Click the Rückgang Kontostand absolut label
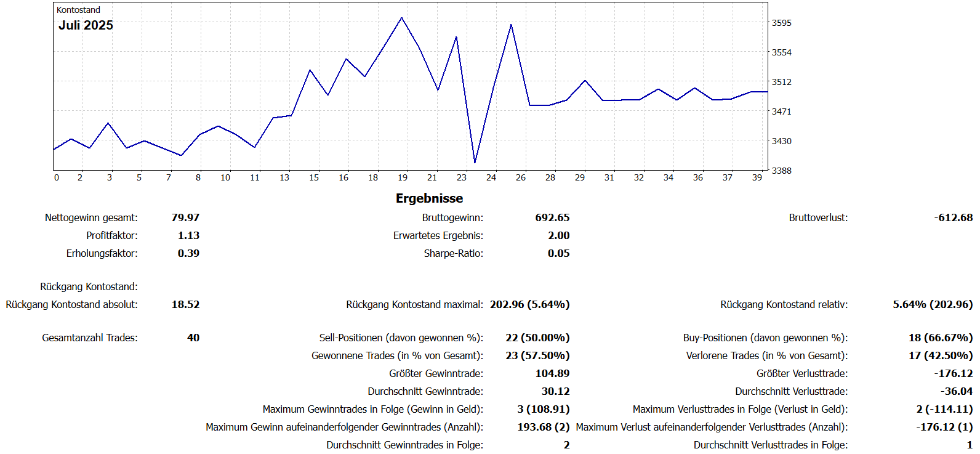 (72, 304)
